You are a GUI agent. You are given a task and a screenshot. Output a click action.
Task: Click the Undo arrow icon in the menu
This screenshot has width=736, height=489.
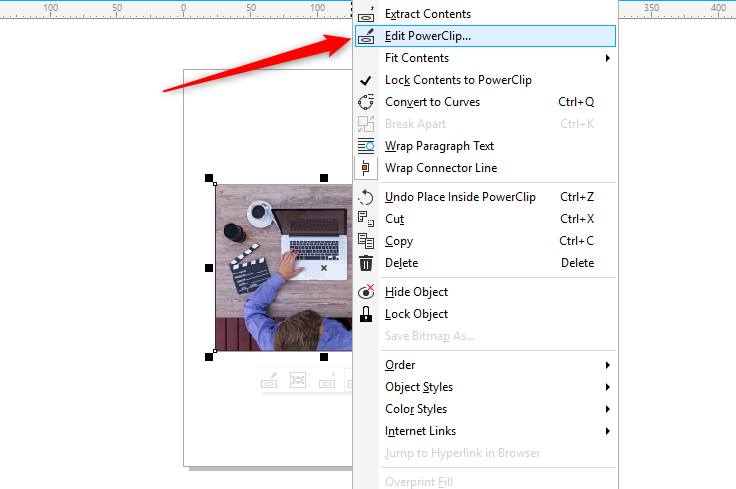(x=366, y=197)
